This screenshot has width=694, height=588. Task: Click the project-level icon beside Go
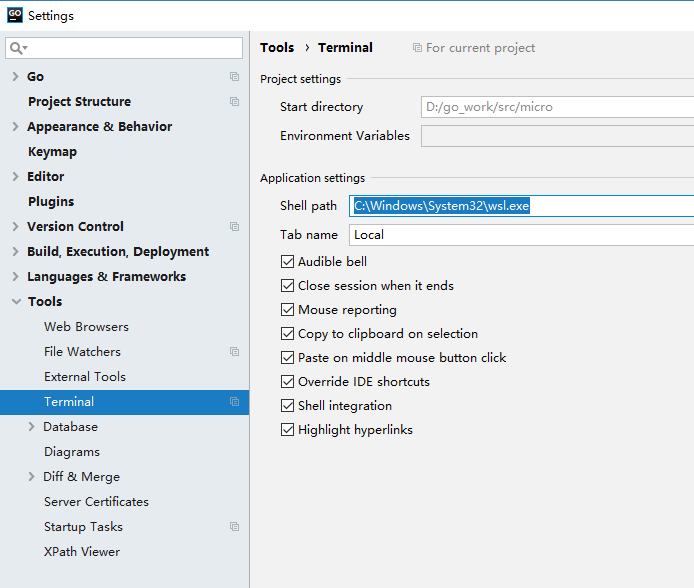pos(234,77)
